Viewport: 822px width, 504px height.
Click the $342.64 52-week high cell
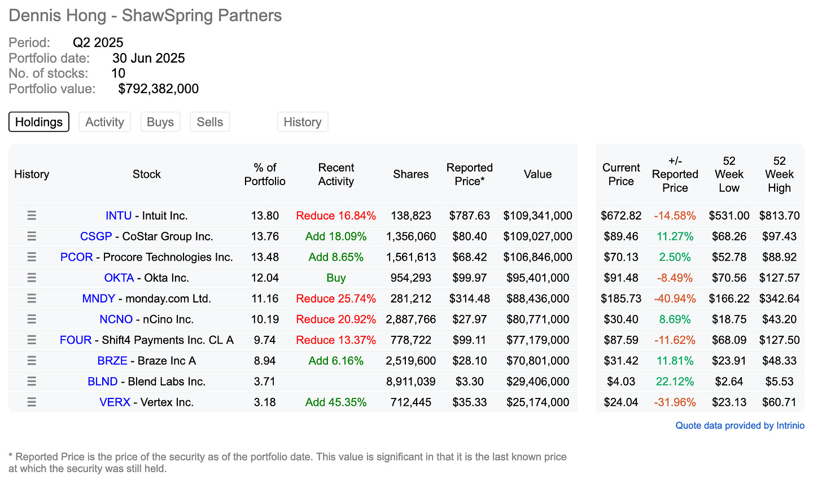779,299
